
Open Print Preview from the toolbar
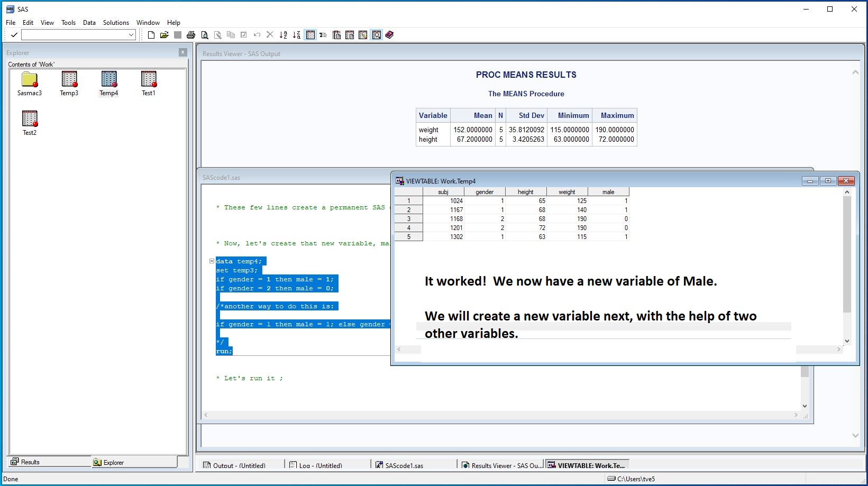pos(204,35)
